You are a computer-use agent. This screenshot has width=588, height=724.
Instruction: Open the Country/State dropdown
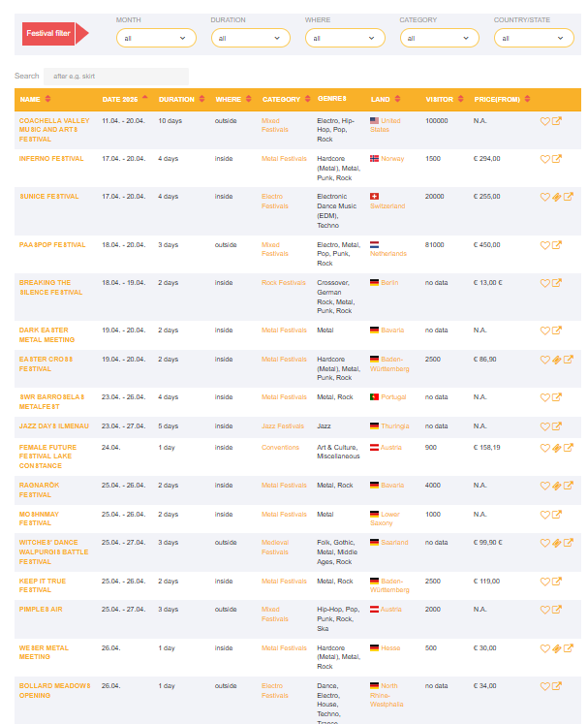[x=533, y=38]
